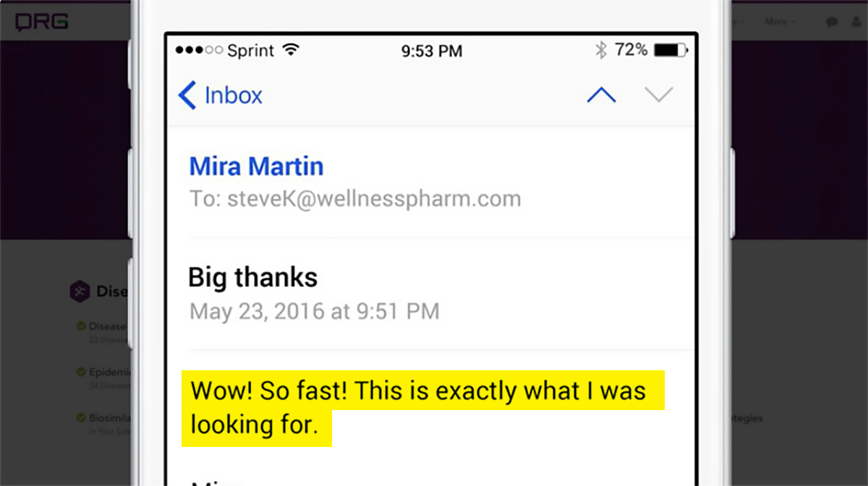868x486 pixels.
Task: Return to Inbox via the Inbox label
Action: click(234, 95)
